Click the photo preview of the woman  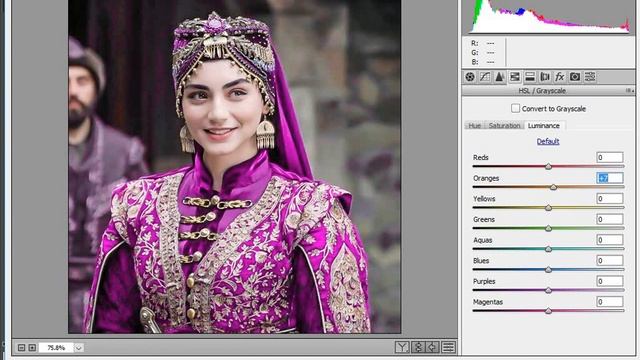point(235,167)
